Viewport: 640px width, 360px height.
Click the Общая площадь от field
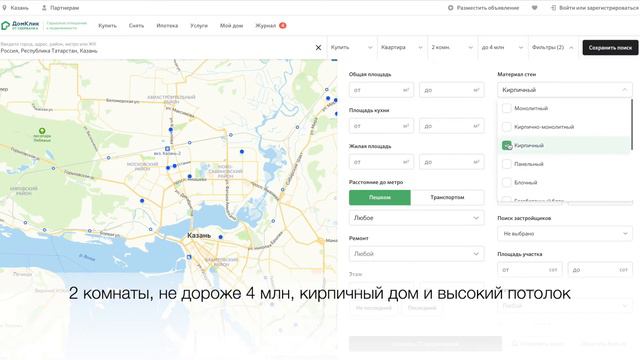[381, 90]
